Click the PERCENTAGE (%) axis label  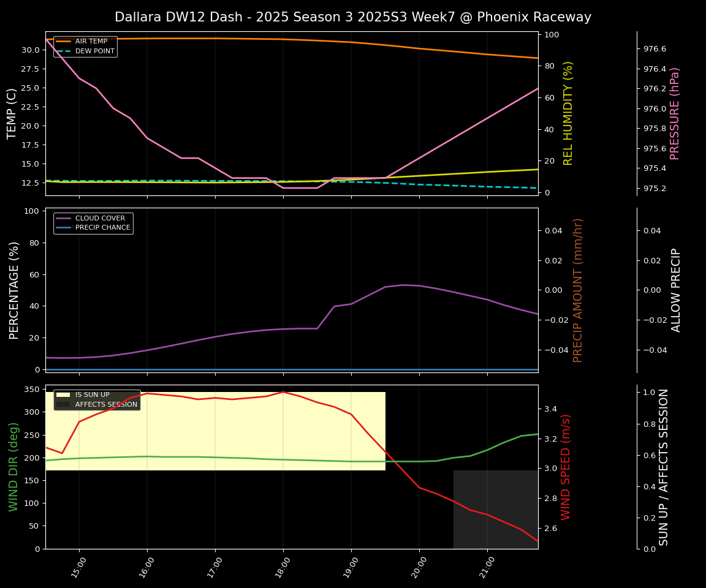[x=13, y=290]
